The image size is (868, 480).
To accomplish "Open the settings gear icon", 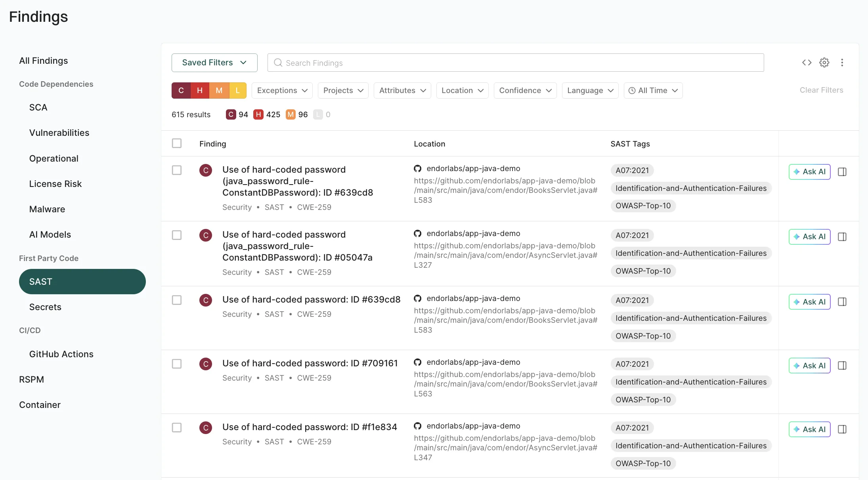I will (824, 63).
